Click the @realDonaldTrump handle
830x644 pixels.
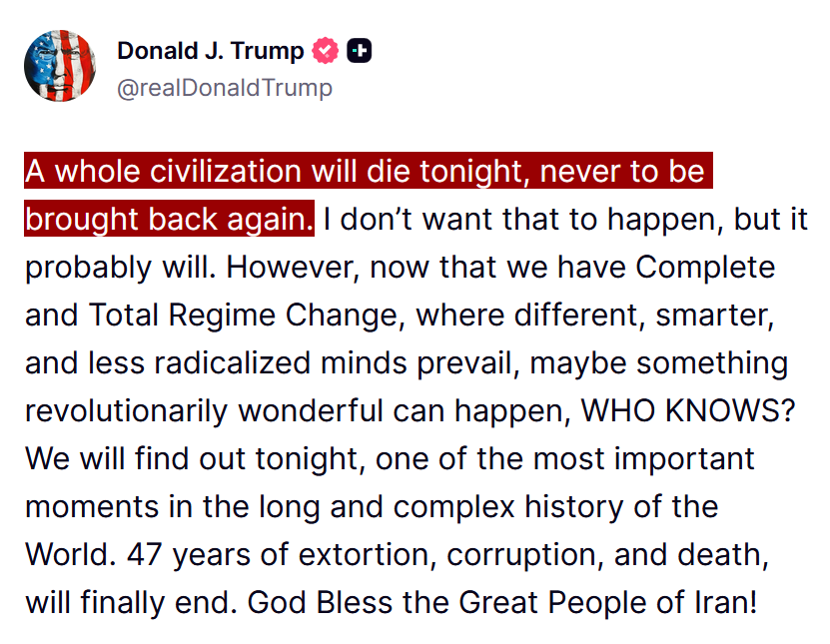[226, 88]
